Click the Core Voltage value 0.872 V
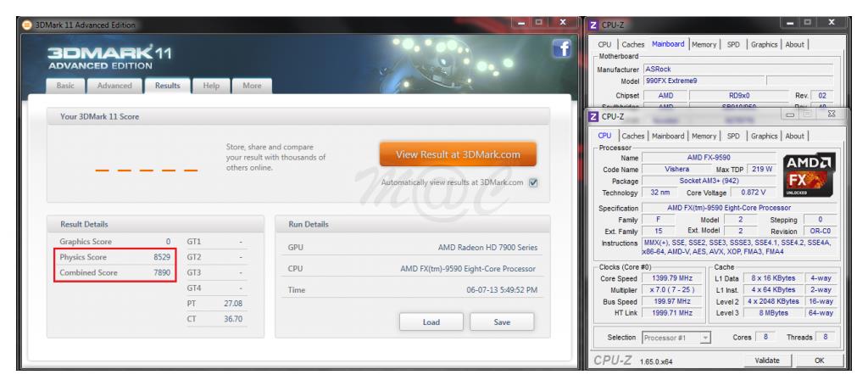The image size is (868, 386). tap(754, 193)
